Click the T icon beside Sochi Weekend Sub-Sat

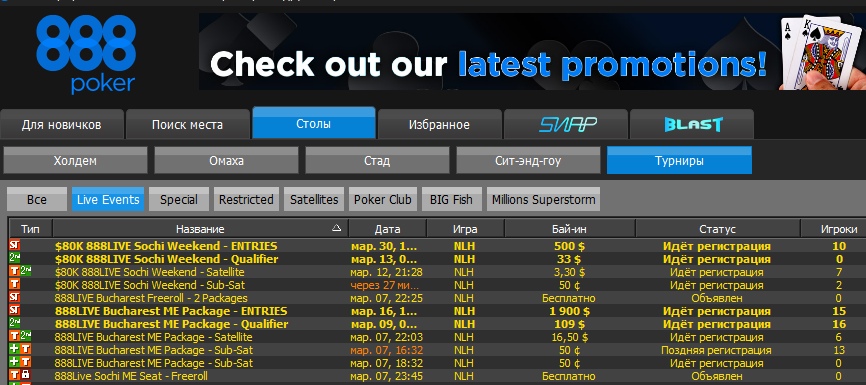(14, 285)
